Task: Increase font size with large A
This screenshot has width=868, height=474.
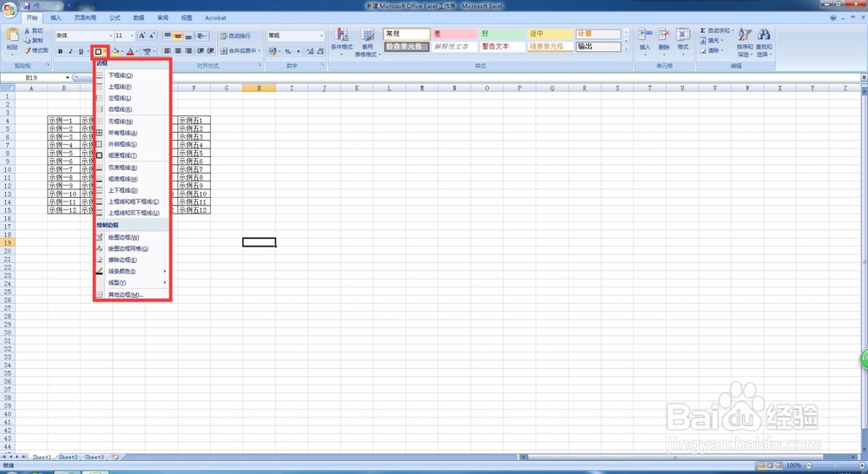Action: [x=141, y=36]
